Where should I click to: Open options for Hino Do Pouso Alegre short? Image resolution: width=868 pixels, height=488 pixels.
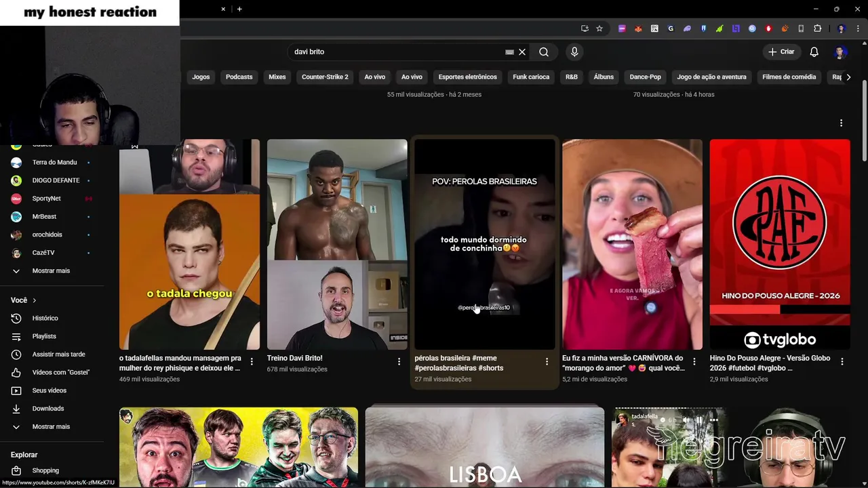842,362
